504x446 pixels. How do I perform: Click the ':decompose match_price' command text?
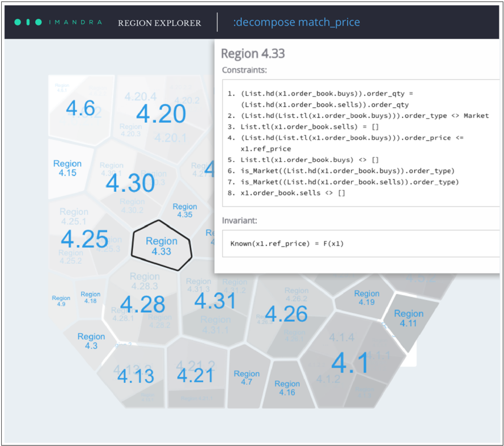[296, 23]
